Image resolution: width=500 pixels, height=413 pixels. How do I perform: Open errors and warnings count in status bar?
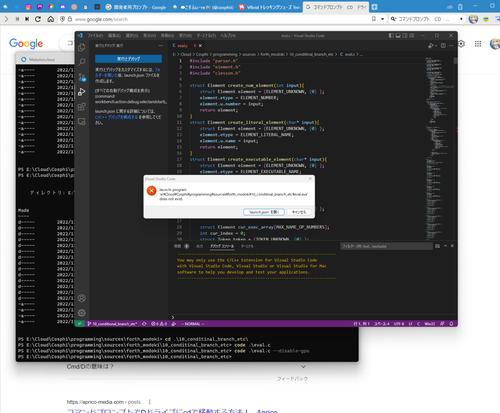pos(159,324)
